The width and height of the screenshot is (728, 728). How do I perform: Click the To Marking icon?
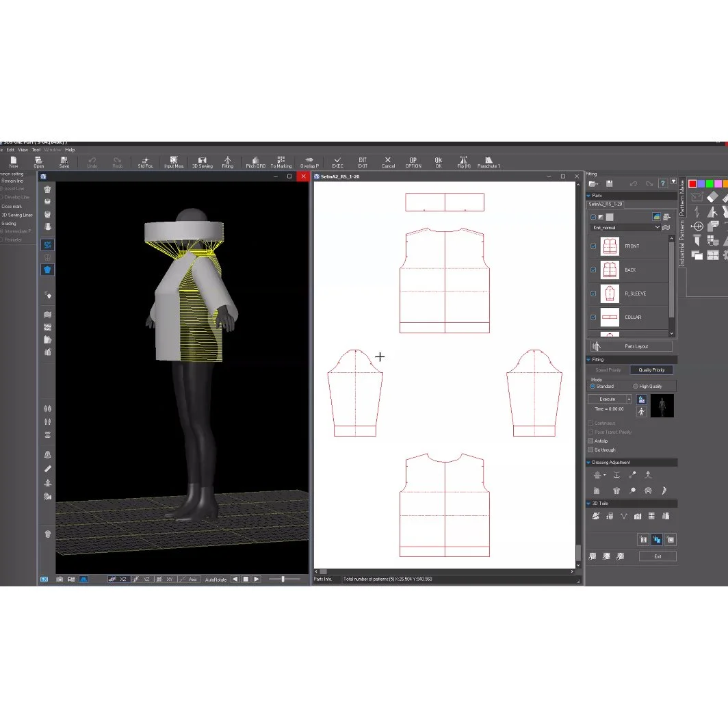[281, 162]
